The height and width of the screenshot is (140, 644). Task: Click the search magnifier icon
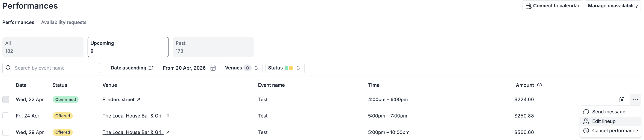[9, 68]
